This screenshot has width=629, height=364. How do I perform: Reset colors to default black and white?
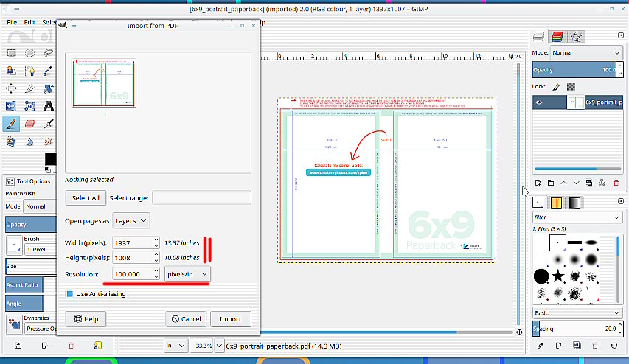48,170
